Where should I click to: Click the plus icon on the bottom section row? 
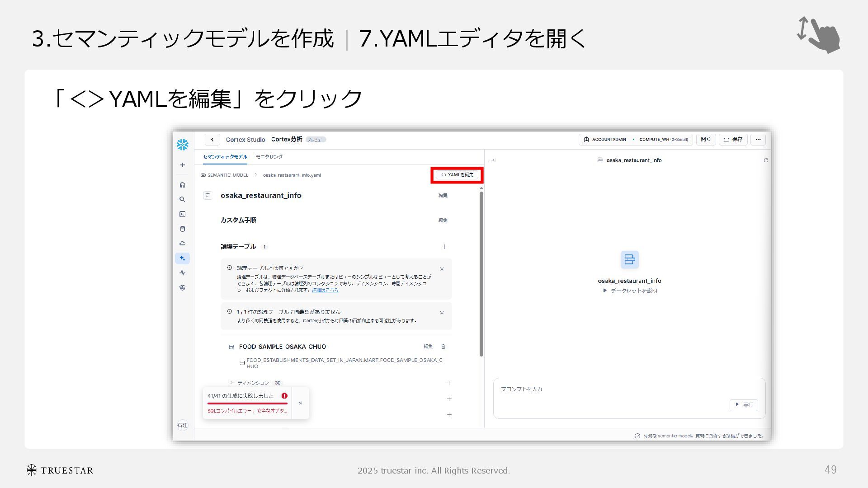(449, 415)
